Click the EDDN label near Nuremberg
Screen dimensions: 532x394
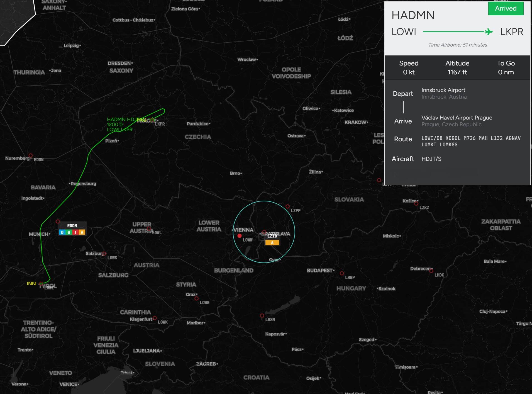click(x=39, y=160)
